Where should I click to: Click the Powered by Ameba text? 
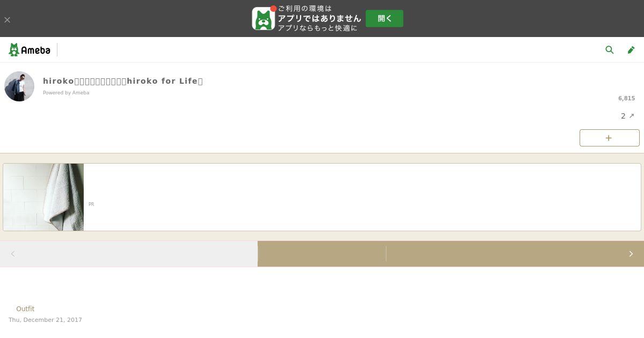click(x=66, y=93)
